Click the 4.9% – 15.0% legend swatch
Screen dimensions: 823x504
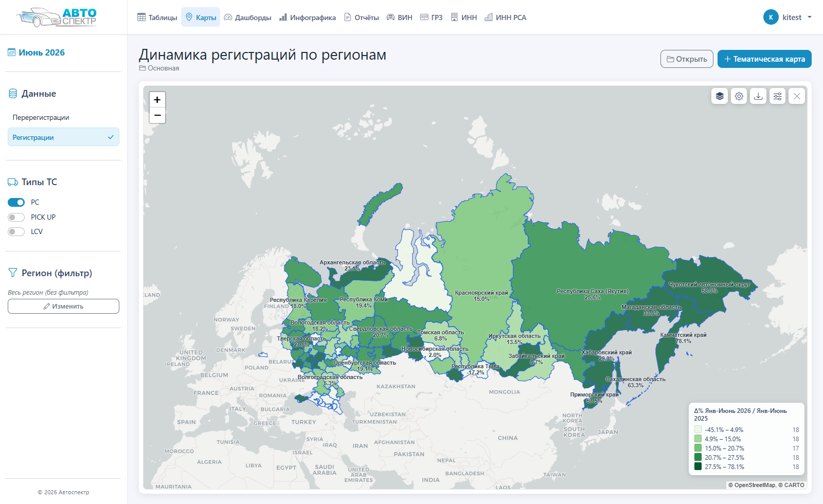pos(698,439)
